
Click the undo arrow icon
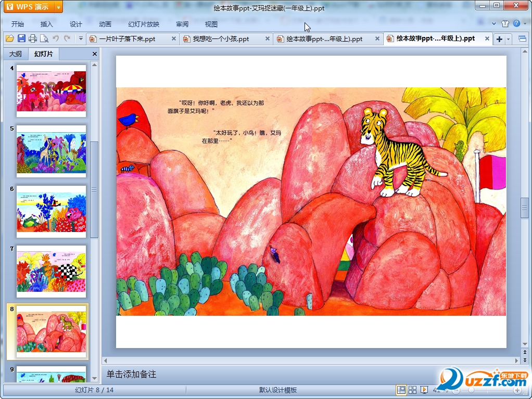[x=56, y=38]
